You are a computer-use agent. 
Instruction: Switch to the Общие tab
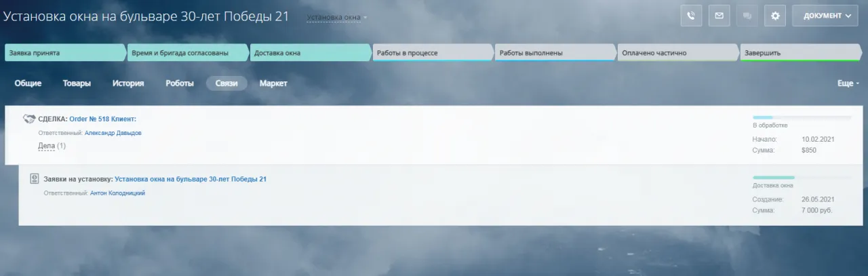28,83
